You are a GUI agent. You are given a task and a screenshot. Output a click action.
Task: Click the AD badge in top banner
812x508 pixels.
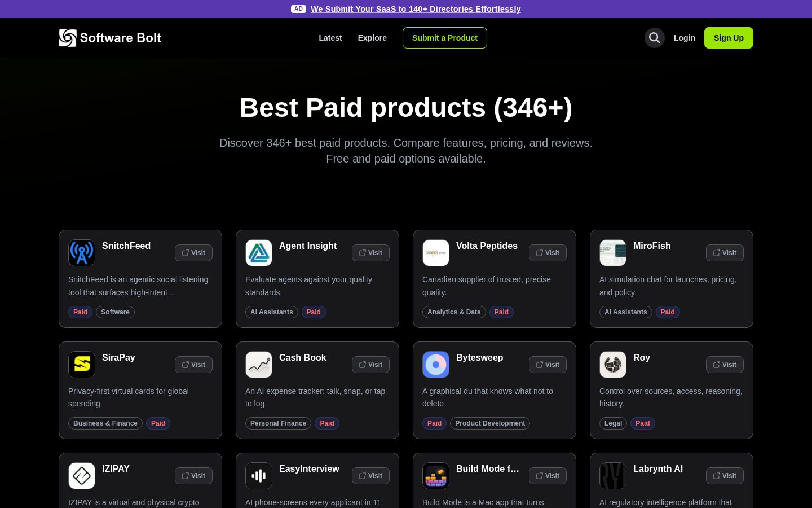[298, 9]
